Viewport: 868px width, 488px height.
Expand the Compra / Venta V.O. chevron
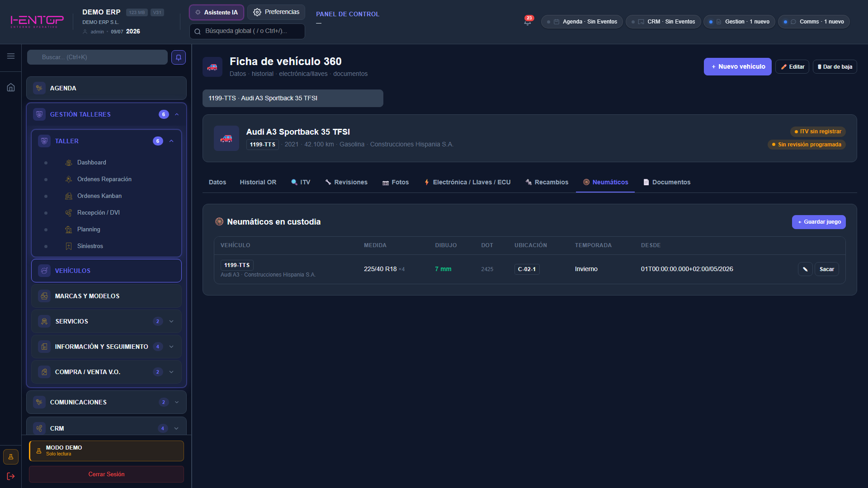click(171, 372)
